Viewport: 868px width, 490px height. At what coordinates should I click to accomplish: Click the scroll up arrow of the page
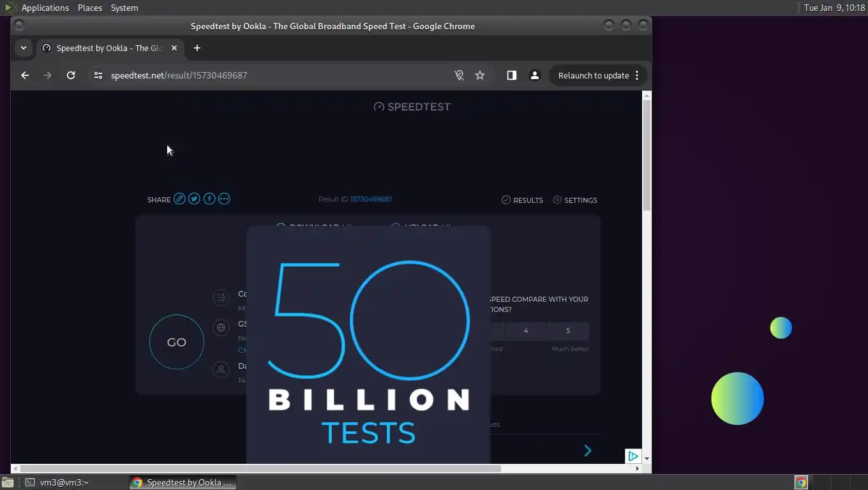click(x=647, y=96)
